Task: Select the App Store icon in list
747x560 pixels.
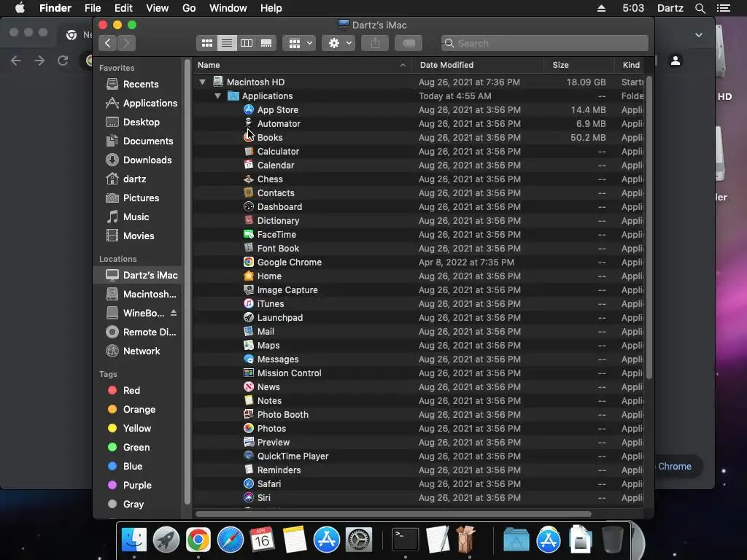Action: [248, 109]
